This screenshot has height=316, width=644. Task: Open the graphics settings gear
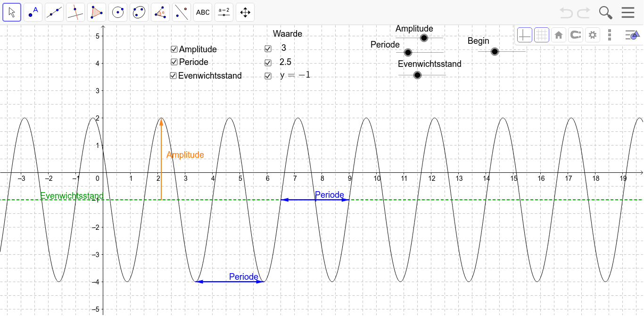[x=593, y=34]
